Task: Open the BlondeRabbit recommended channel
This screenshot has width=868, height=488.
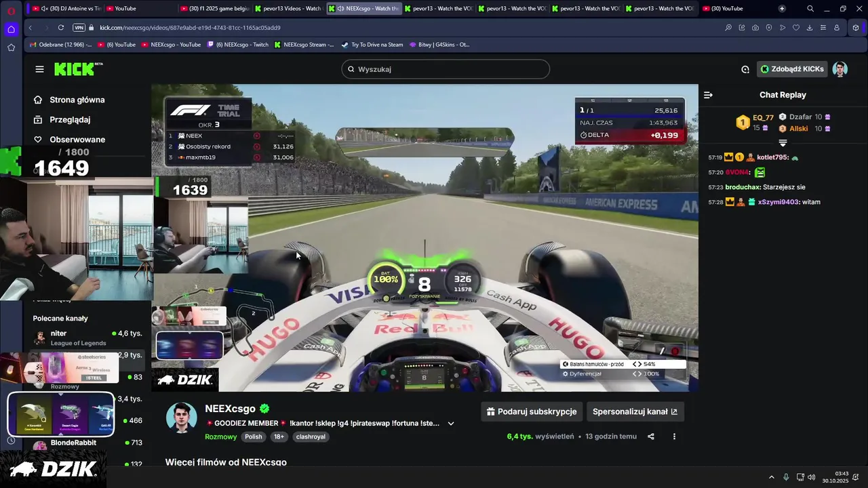Action: click(87, 443)
